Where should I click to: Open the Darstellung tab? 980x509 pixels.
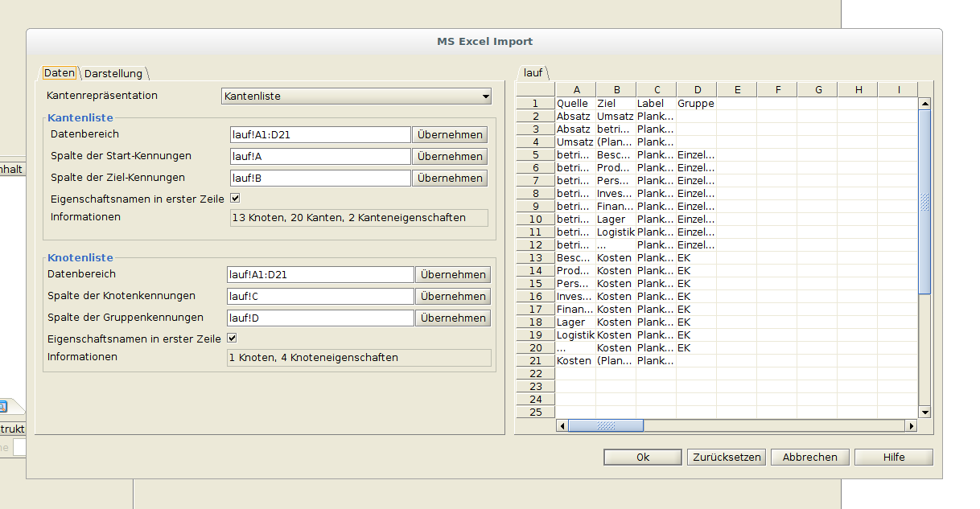113,73
